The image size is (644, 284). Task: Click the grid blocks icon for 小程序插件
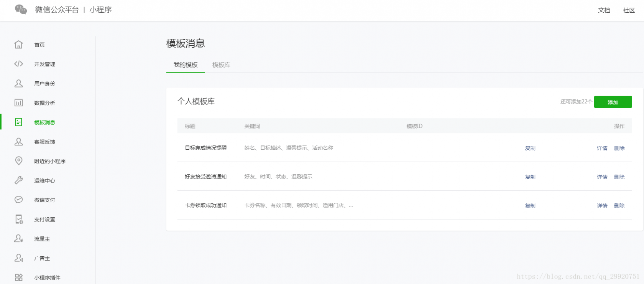[18, 277]
